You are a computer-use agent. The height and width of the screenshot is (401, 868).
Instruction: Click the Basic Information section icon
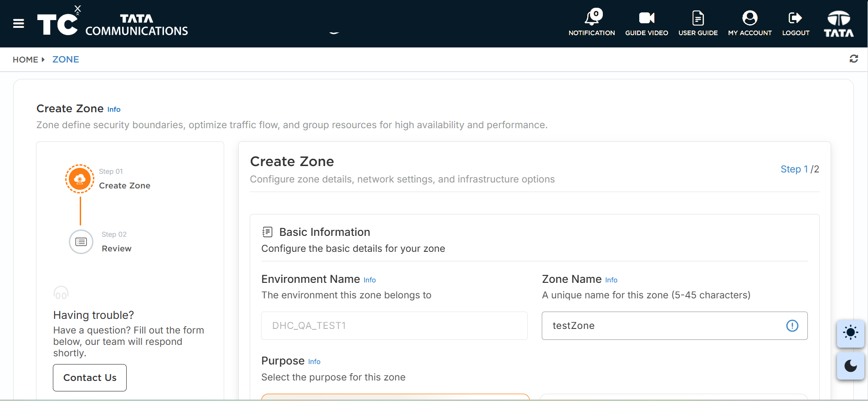pos(267,232)
